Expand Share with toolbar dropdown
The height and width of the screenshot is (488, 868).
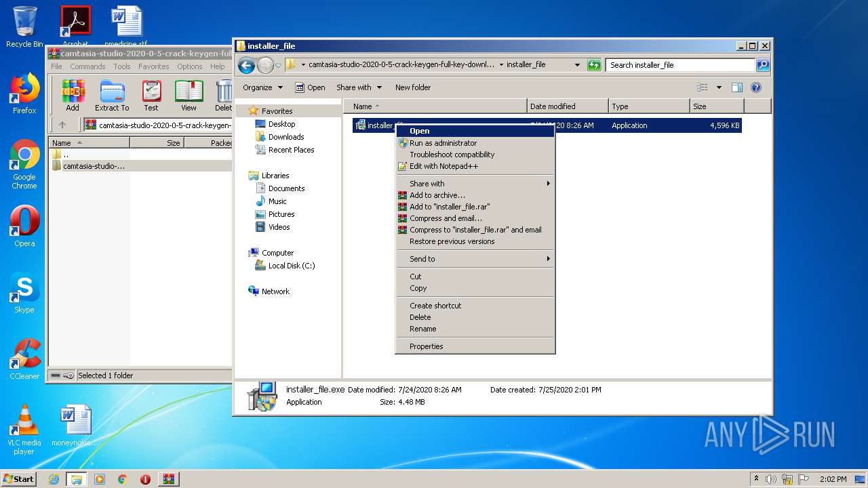tap(359, 87)
